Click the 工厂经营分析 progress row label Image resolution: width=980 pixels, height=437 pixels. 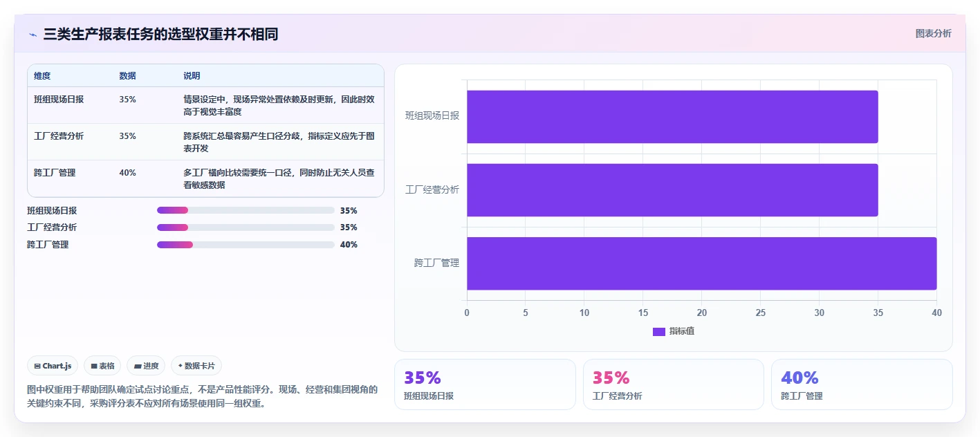click(x=52, y=227)
